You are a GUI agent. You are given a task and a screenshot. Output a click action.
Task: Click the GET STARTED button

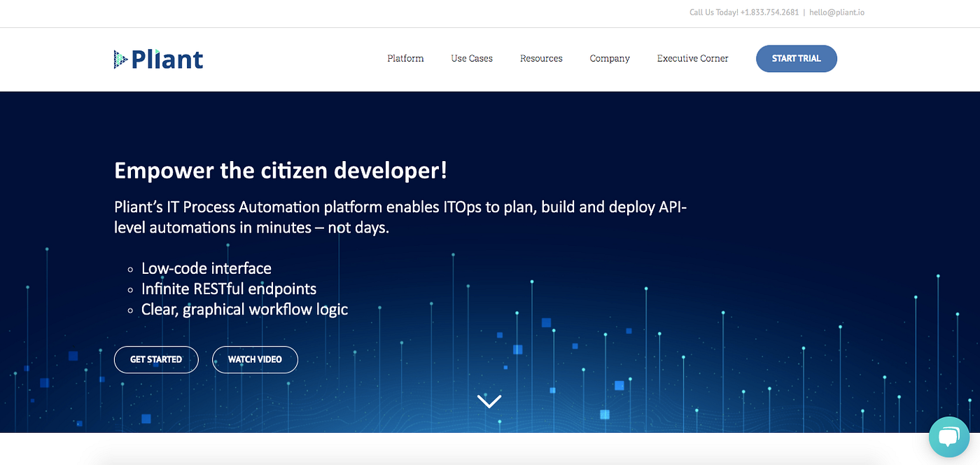click(x=156, y=359)
